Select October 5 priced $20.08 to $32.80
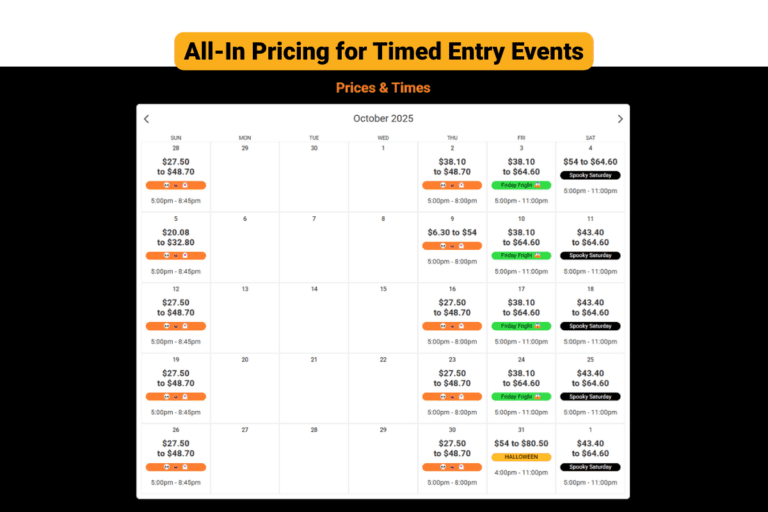768x512 pixels. pos(176,247)
